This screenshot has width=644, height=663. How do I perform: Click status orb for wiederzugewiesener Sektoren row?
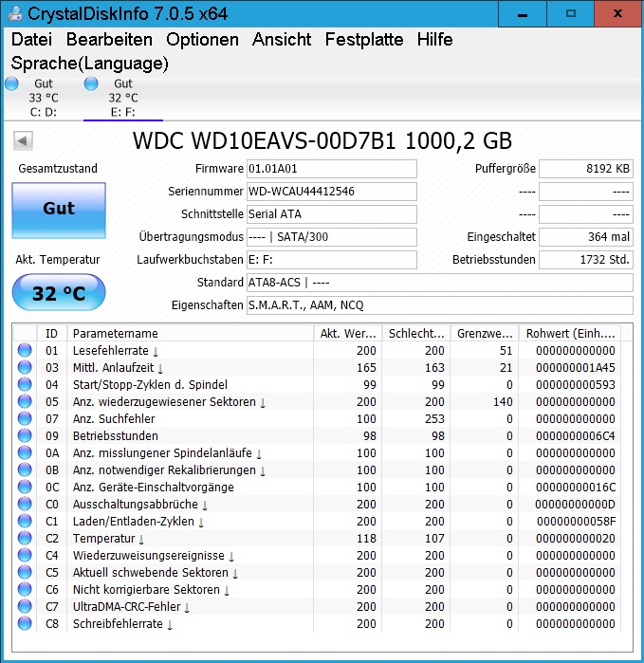tap(25, 402)
